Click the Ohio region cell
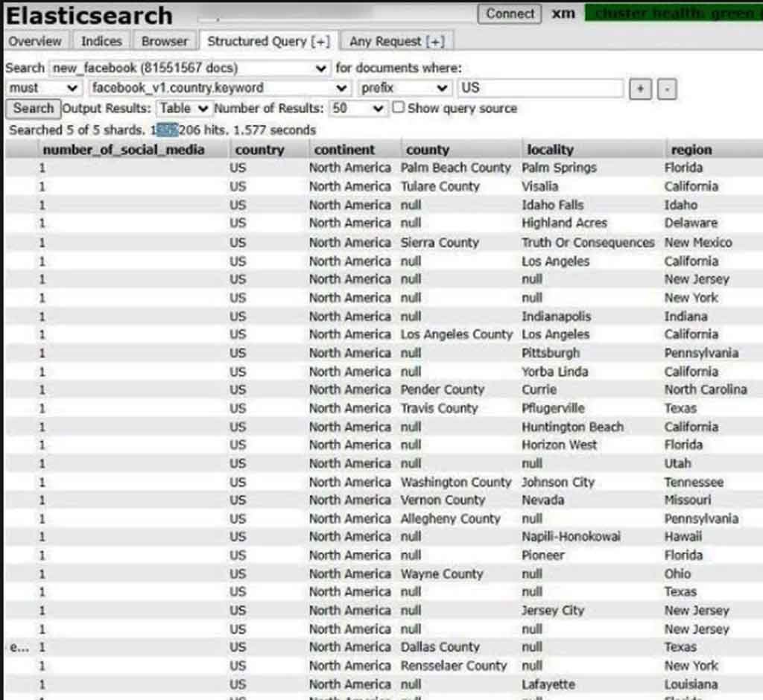The image size is (763, 700). tap(677, 574)
